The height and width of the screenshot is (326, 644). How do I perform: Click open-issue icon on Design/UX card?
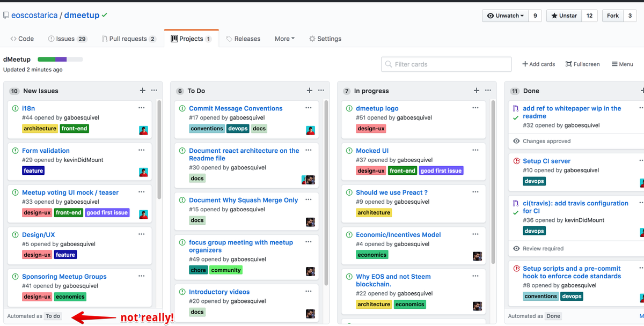coord(16,235)
